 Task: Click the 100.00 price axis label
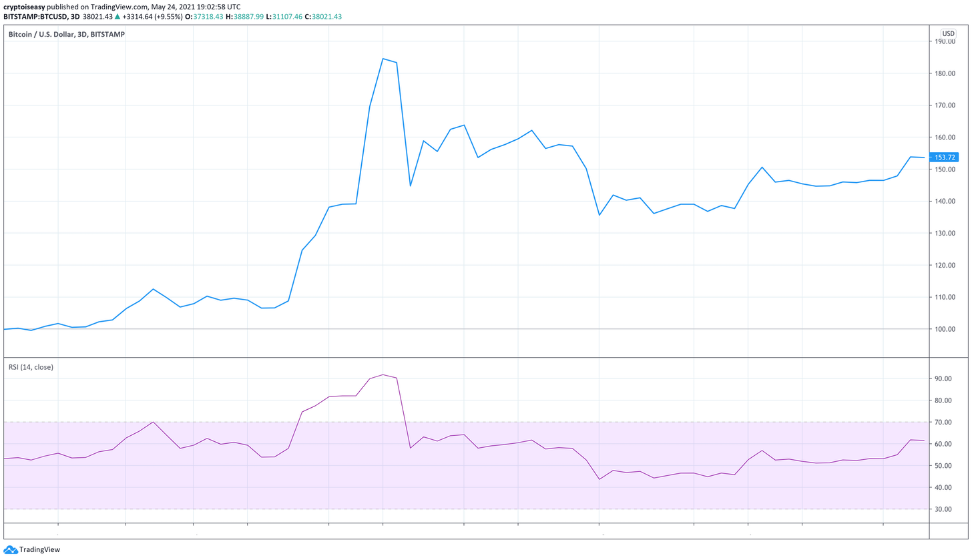click(945, 330)
